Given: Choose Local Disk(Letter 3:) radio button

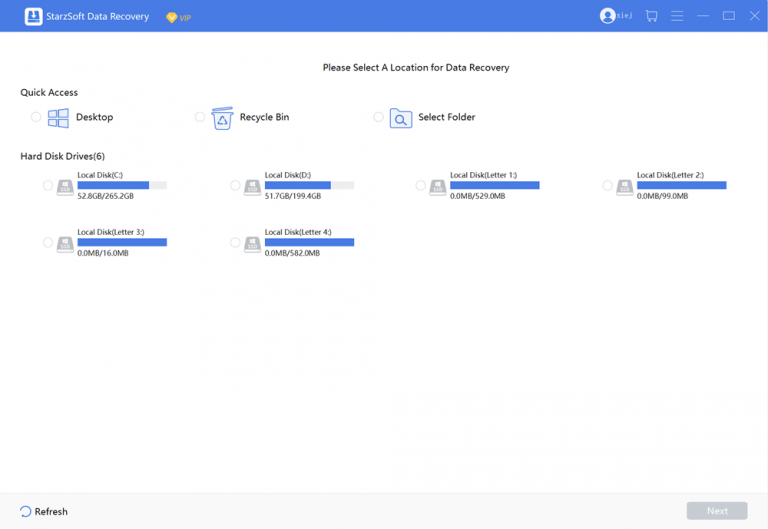Looking at the screenshot, I should pos(48,243).
